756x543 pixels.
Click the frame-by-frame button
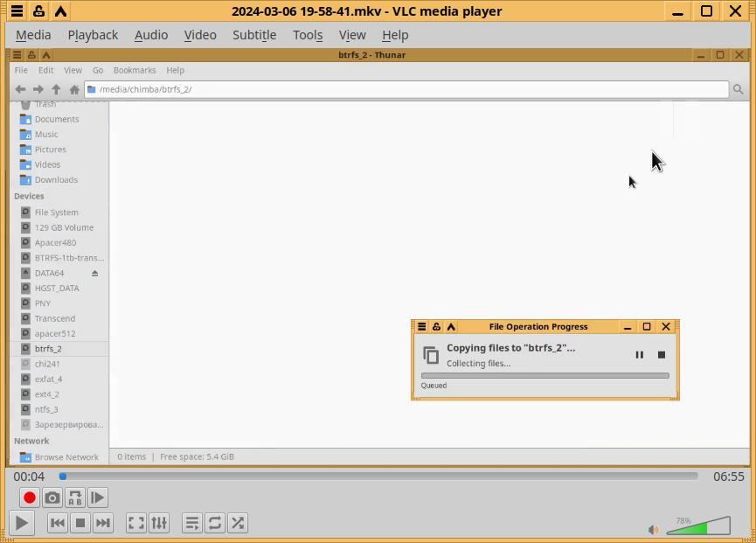(x=97, y=498)
